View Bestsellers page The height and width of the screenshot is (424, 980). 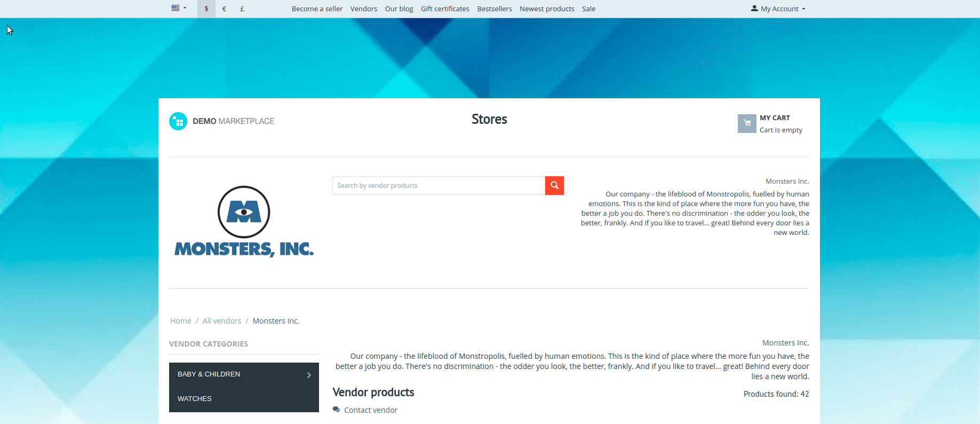(x=495, y=9)
